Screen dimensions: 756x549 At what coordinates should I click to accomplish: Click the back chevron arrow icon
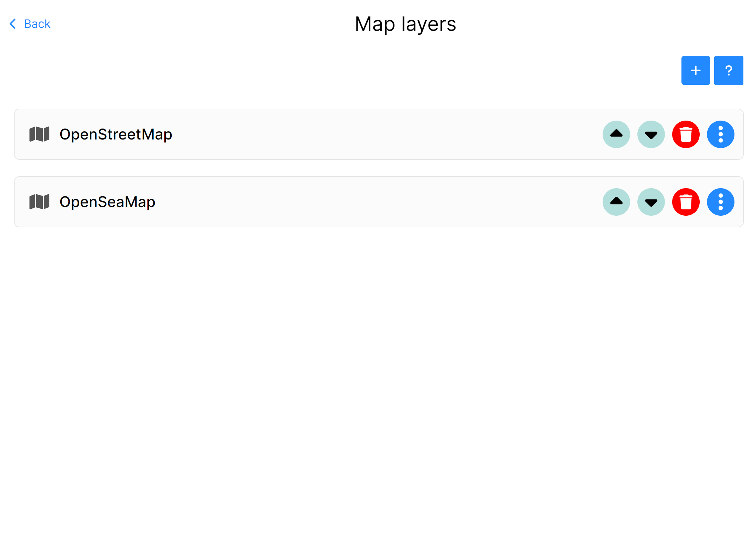coord(13,24)
